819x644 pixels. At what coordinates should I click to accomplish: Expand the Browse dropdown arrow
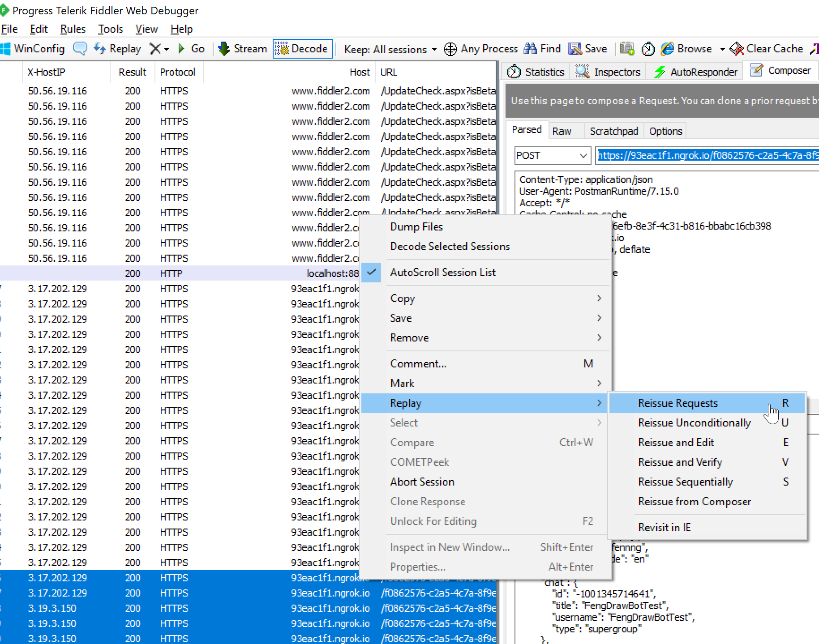[722, 49]
